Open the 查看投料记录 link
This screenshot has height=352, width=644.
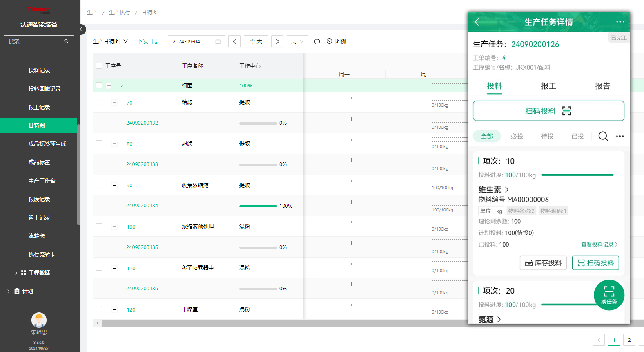pos(599,244)
